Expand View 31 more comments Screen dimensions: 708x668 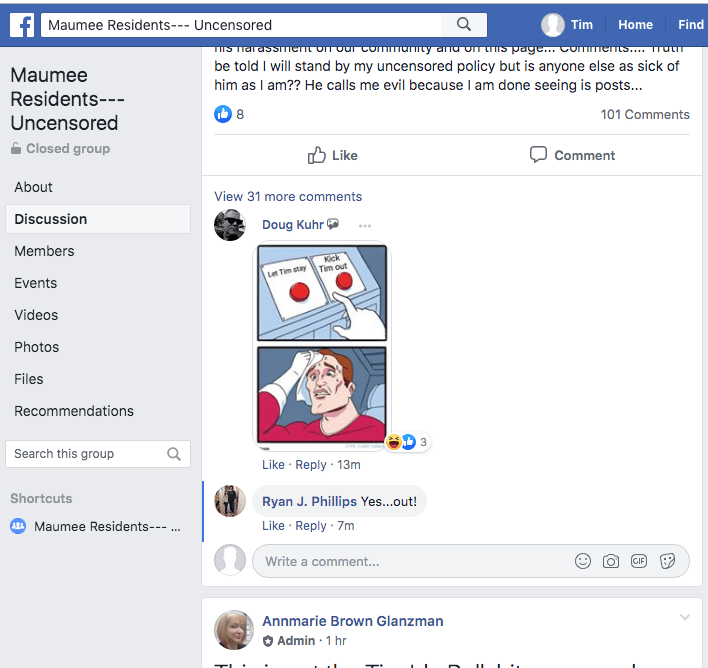coord(288,196)
